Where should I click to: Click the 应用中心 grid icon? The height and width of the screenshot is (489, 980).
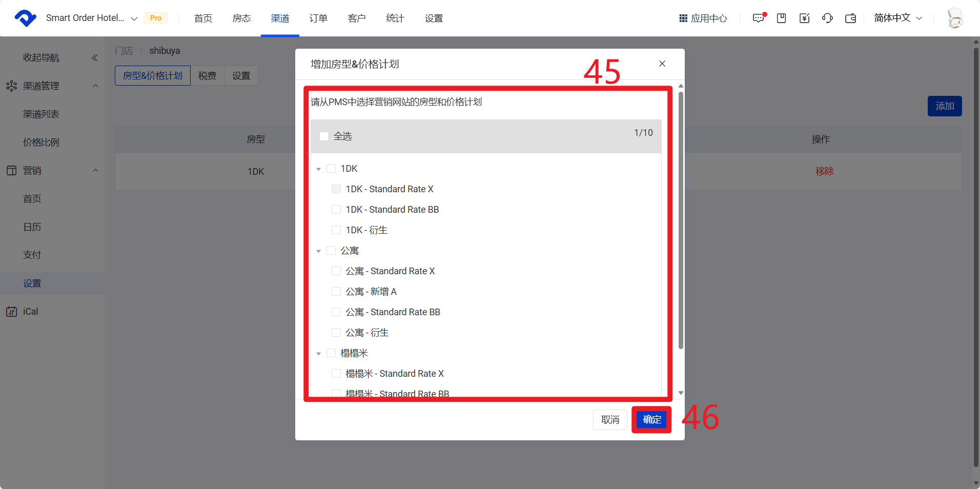[x=683, y=18]
